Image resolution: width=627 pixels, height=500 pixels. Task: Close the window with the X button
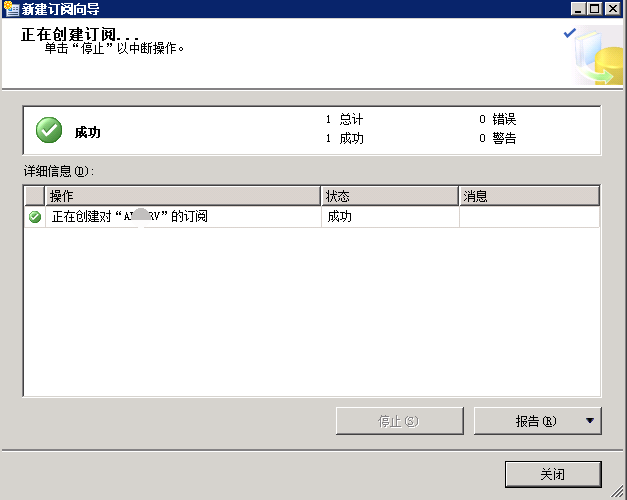point(612,8)
